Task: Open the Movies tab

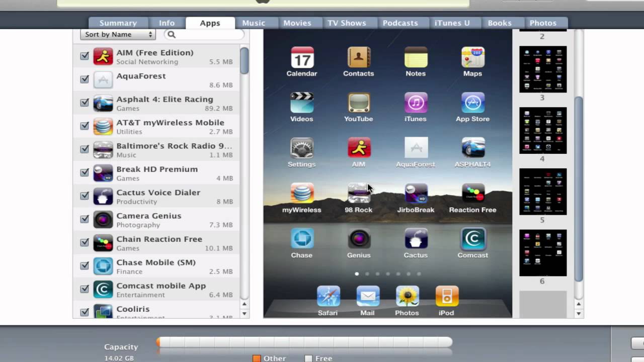Action: pos(297,23)
